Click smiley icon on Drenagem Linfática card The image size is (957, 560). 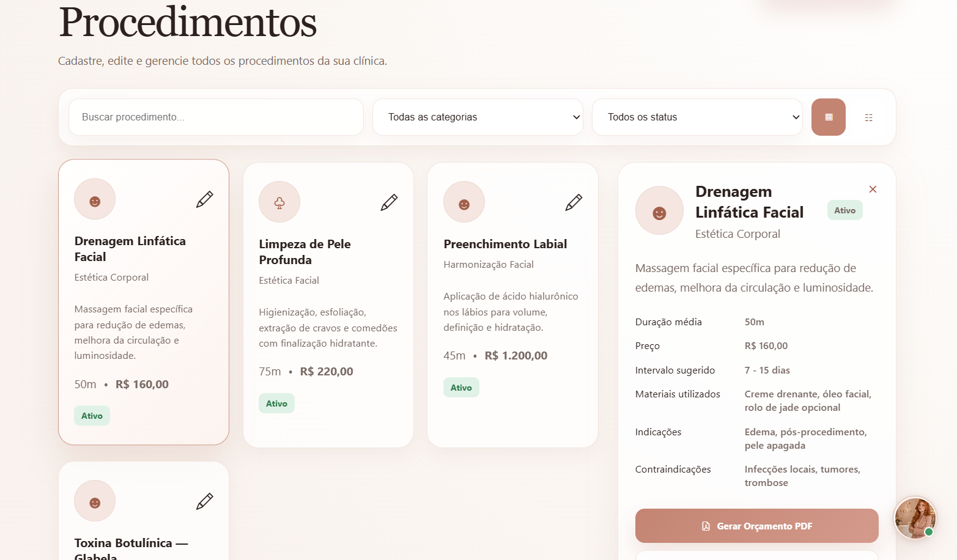tap(95, 199)
